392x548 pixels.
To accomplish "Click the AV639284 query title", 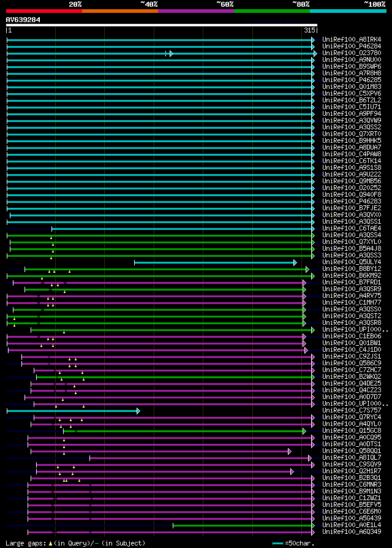I will 23,20.
